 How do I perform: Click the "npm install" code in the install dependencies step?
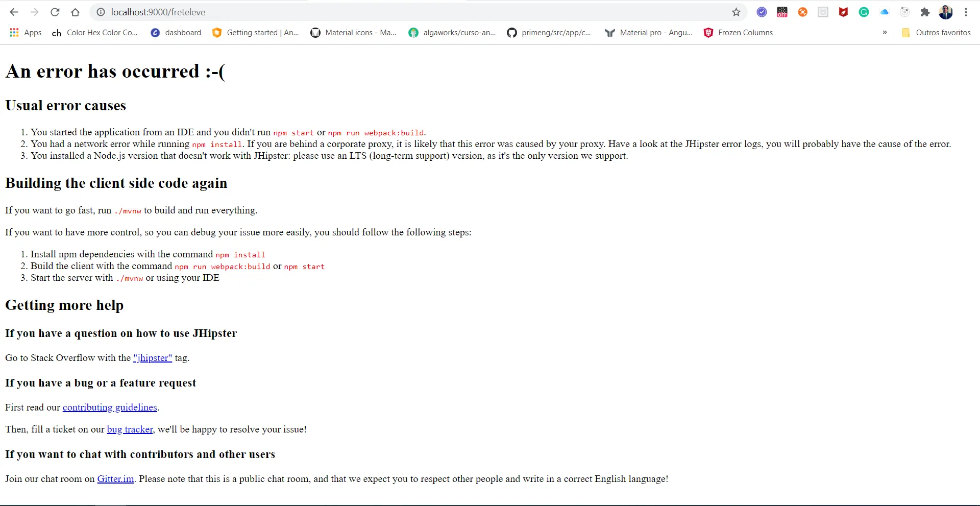pyautogui.click(x=240, y=255)
